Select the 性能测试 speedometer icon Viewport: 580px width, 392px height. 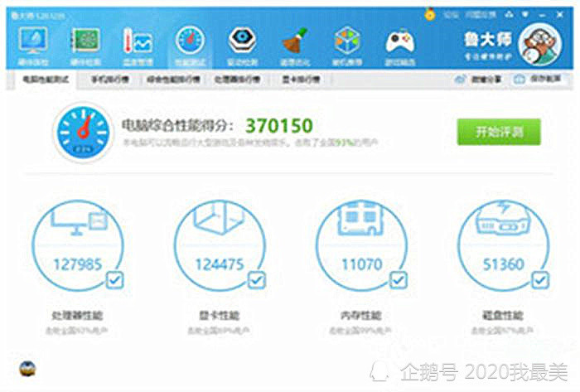pyautogui.click(x=190, y=41)
